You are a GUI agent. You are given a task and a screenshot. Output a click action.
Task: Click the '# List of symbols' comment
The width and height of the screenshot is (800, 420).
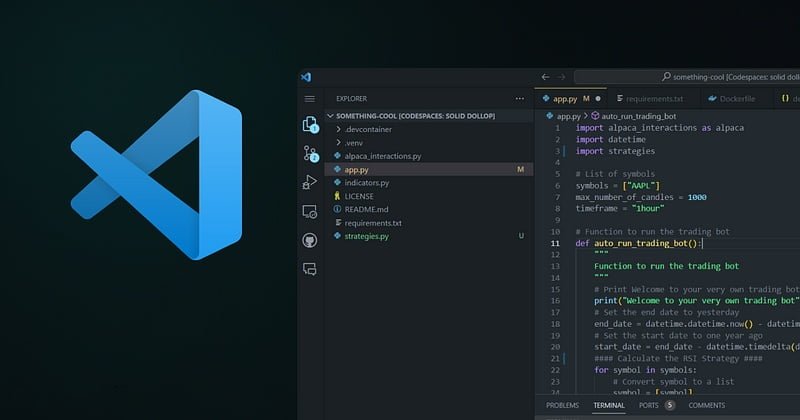[615, 174]
